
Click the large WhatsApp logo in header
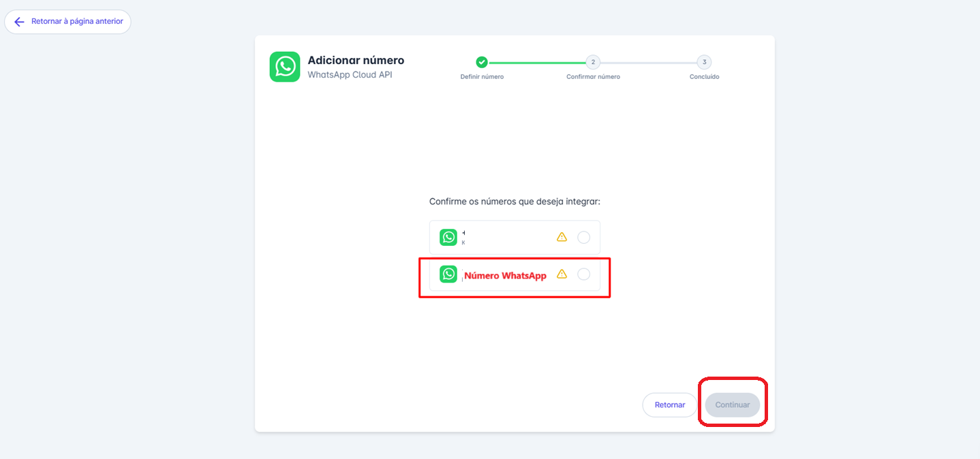tap(284, 67)
